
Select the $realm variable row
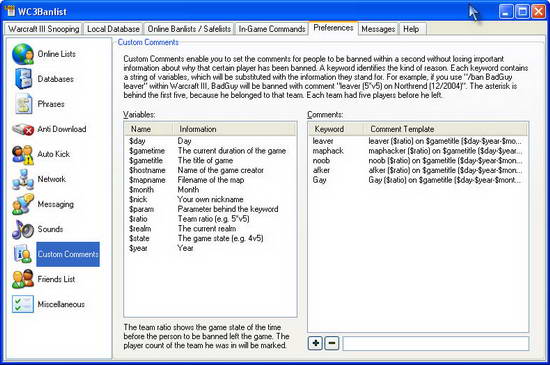(x=210, y=229)
